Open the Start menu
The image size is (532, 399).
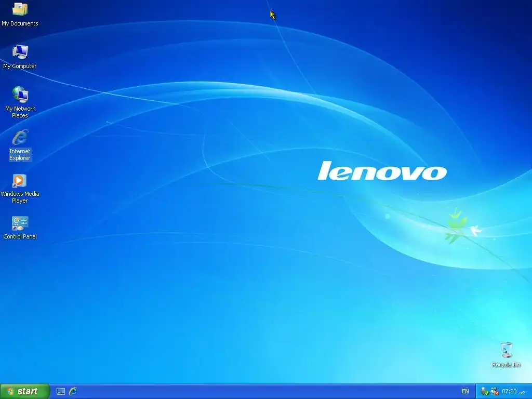pos(25,391)
